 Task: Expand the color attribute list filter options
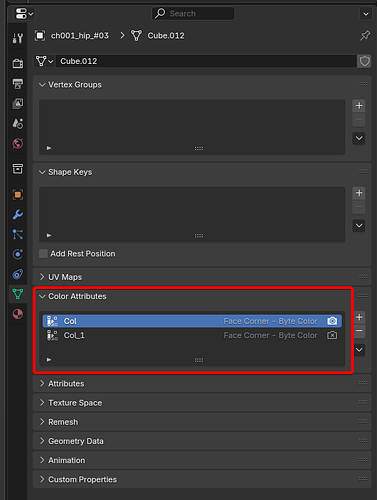tap(49, 360)
